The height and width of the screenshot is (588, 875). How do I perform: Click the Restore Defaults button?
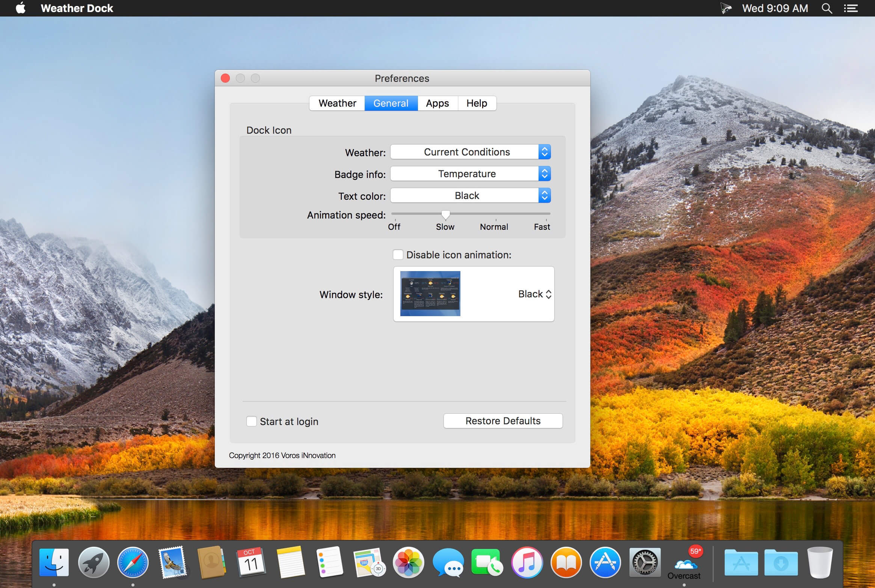click(x=503, y=421)
